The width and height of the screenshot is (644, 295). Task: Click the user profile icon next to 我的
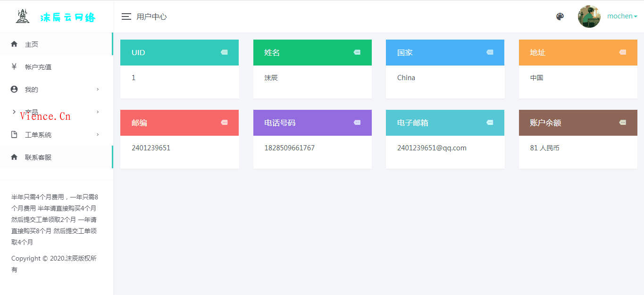[x=14, y=89]
